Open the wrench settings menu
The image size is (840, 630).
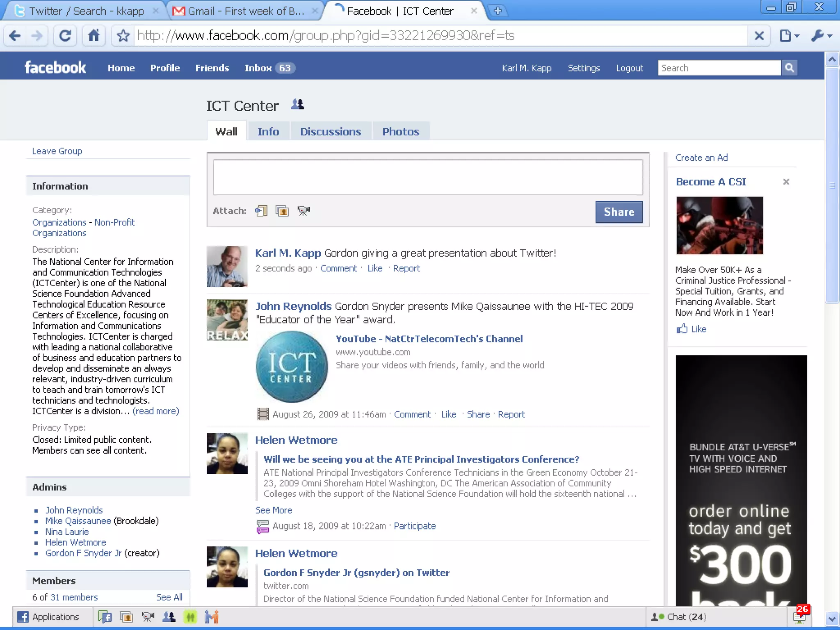point(821,36)
